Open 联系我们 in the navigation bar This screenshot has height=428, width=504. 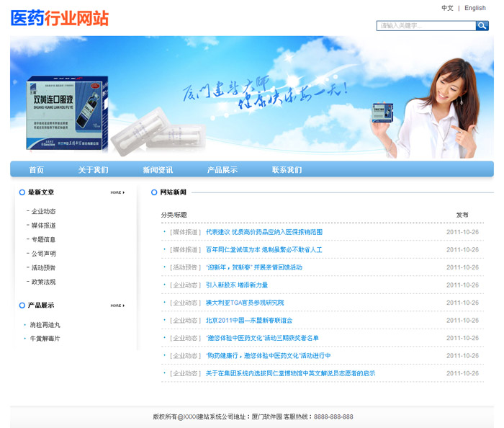point(287,170)
